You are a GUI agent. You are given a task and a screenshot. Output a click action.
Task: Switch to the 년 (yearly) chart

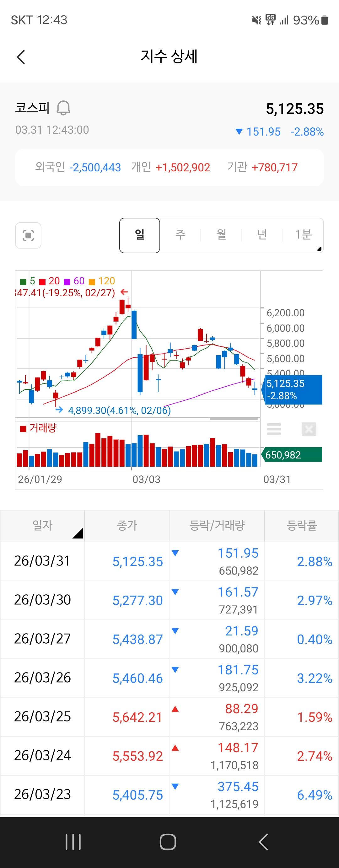coord(262,235)
